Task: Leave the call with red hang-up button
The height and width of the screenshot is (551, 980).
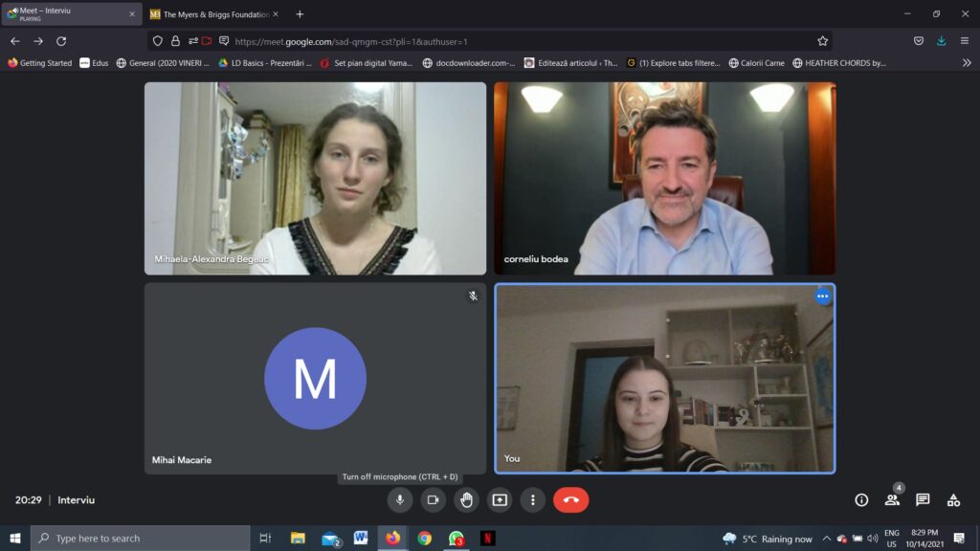Action: [x=571, y=500]
